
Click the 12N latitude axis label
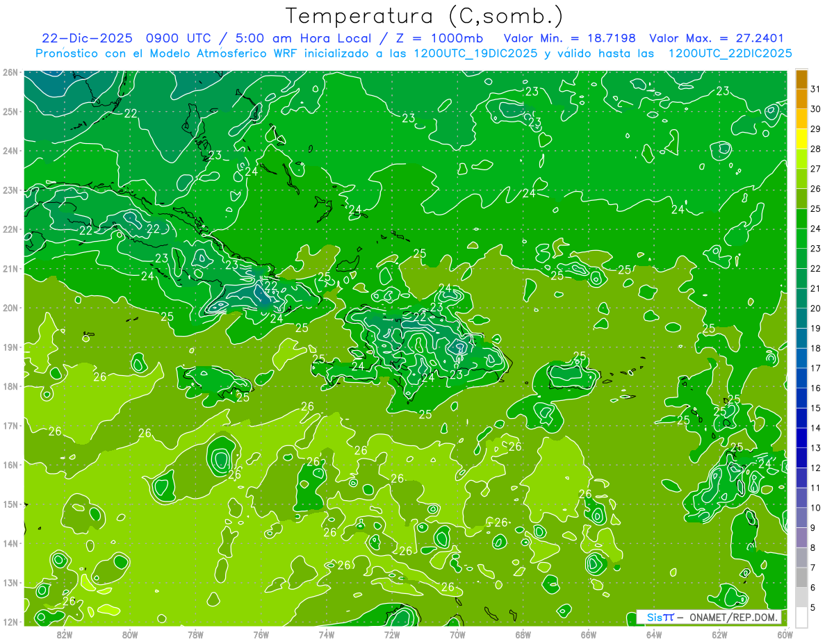coord(10,622)
